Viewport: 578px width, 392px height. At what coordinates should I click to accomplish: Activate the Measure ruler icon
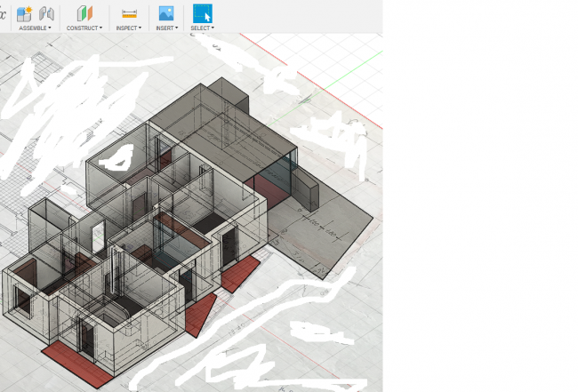point(129,13)
